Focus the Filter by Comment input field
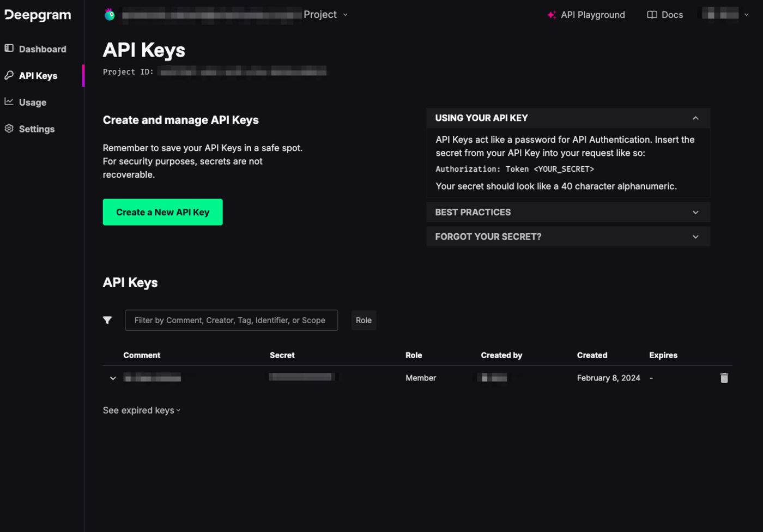 point(231,321)
